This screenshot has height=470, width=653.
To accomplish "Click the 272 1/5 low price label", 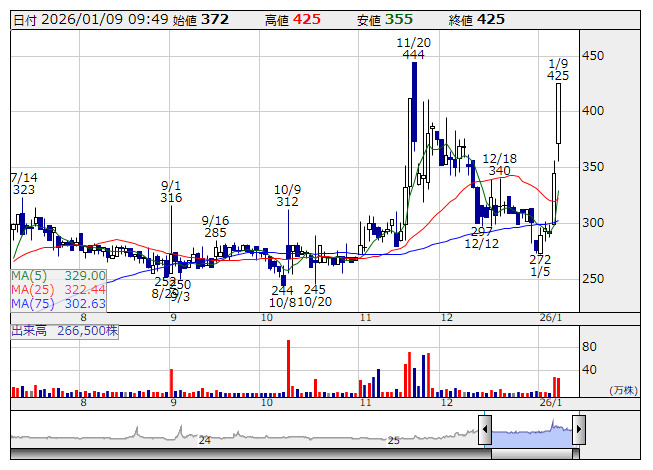I will (540, 266).
